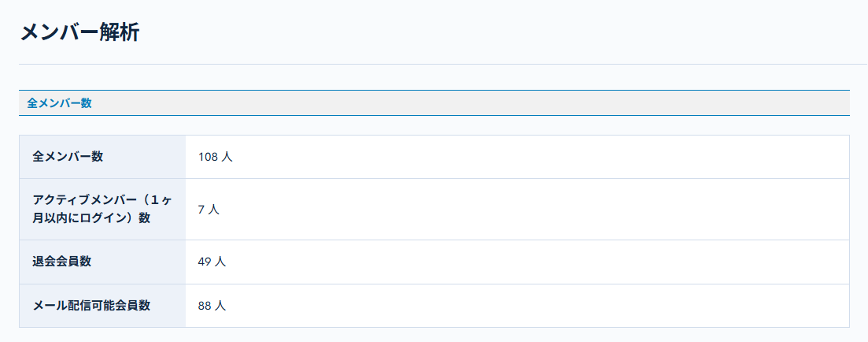The image size is (868, 342).
Task: Click the empty gray section header bar area
Action: [472, 103]
